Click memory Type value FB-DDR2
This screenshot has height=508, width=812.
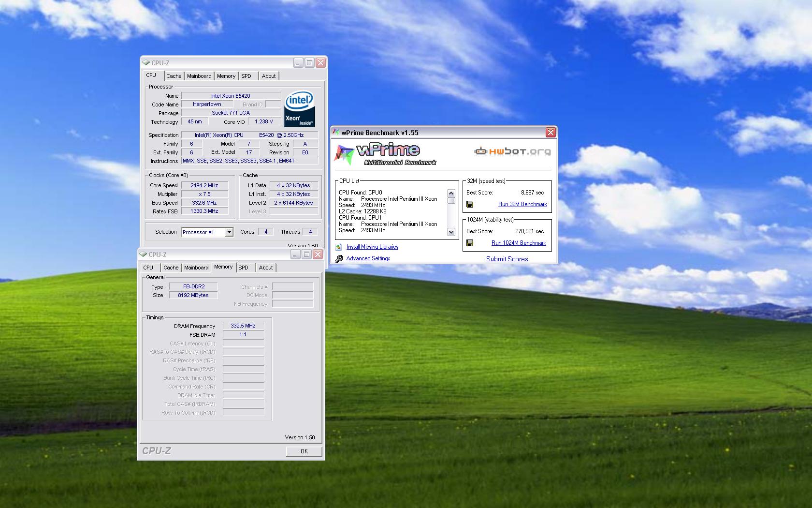pos(193,286)
